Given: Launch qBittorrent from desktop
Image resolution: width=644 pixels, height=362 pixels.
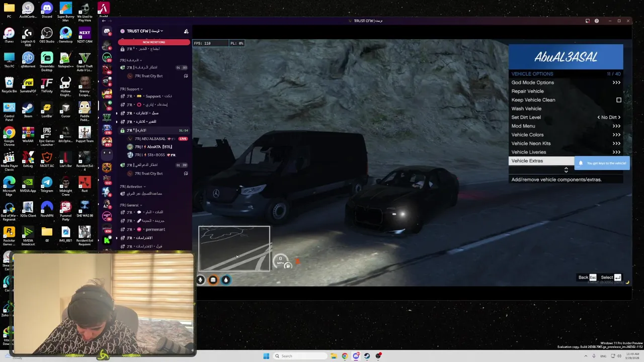Looking at the screenshot, I should click(28, 60).
